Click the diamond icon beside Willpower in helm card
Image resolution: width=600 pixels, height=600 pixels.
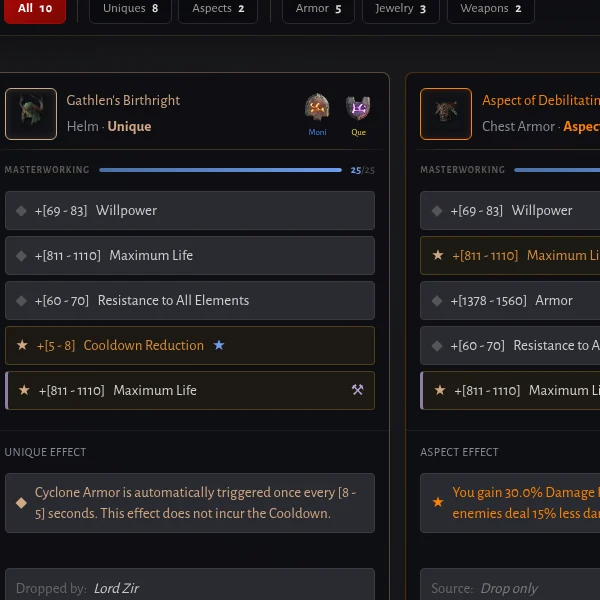[x=21, y=210]
